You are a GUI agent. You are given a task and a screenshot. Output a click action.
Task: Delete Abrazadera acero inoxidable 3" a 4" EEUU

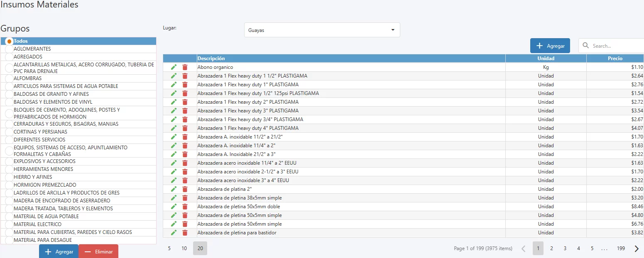(185, 180)
